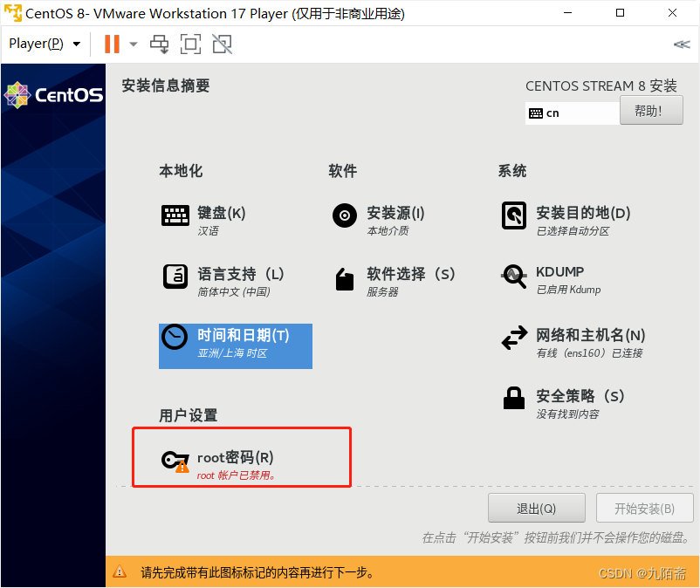Click the '已选择自动分区' status text
Screen dimensions: 700x588
pyautogui.click(x=573, y=231)
